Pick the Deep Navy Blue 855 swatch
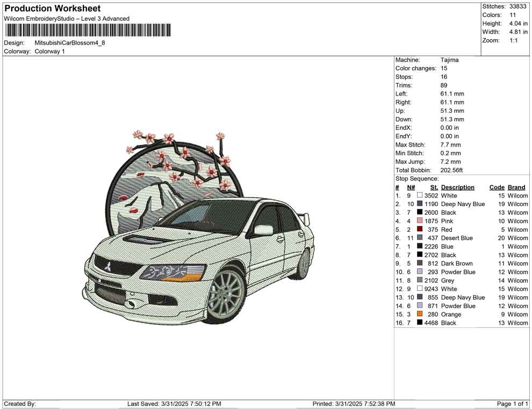The image size is (532, 409). 420,297
